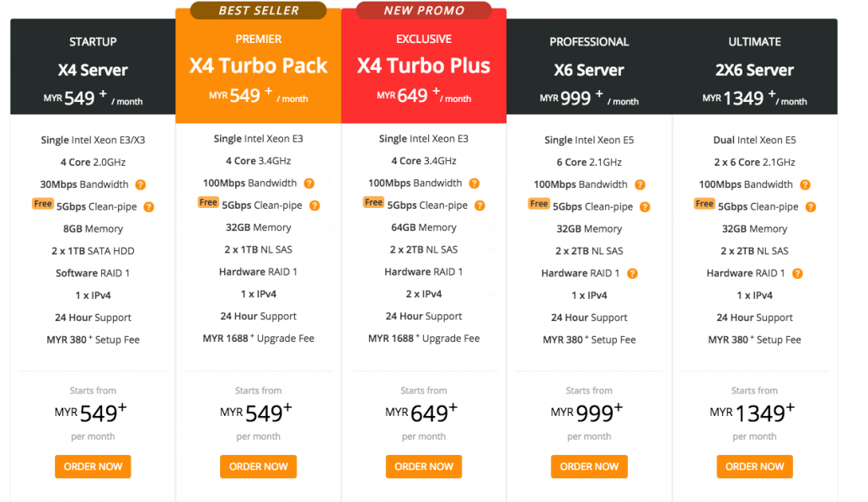Click the NEW PROMO banner above Exclusive plan

click(423, 10)
